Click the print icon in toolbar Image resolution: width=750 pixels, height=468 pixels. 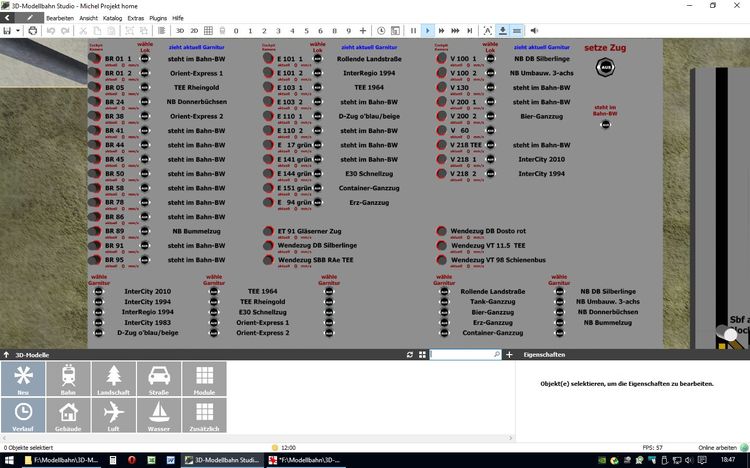[33, 31]
